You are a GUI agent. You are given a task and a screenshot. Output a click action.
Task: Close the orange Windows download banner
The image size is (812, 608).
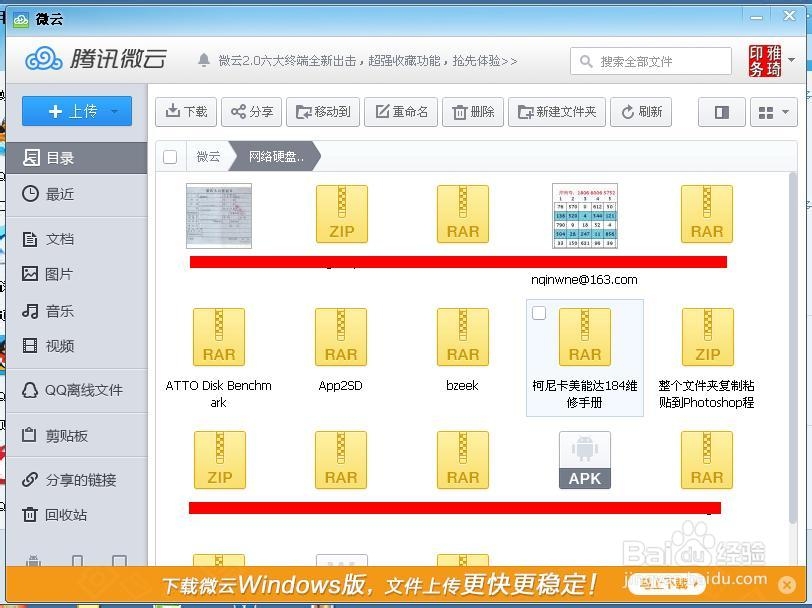tap(787, 585)
